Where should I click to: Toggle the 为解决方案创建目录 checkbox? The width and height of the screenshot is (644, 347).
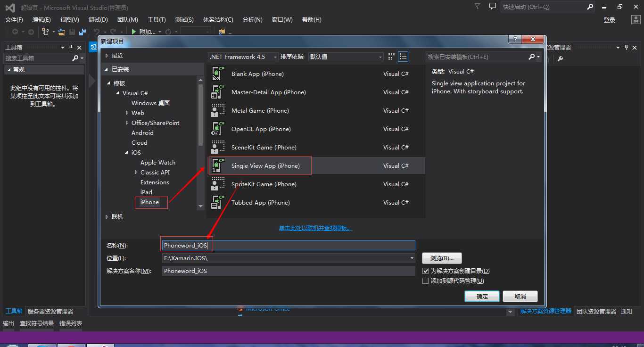(x=426, y=271)
